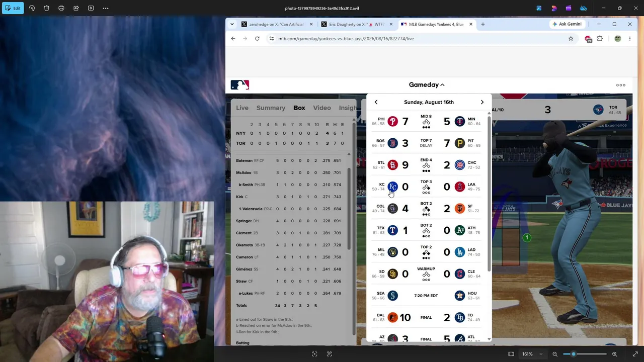Go back in Chrome browser
The width and height of the screenshot is (644, 362).
click(x=233, y=38)
